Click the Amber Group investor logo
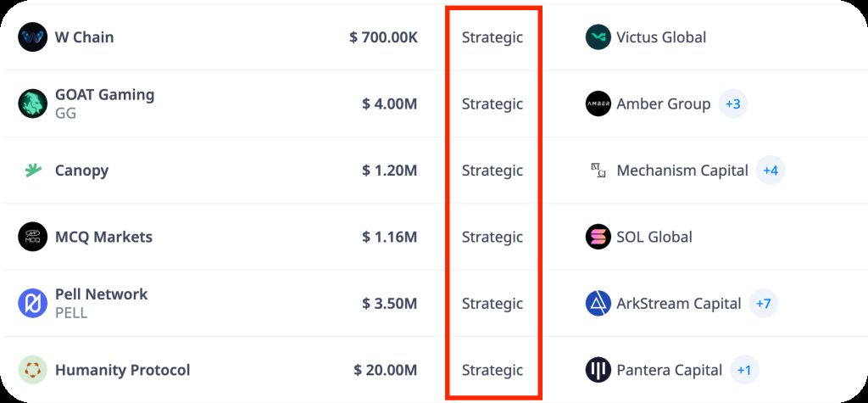The height and width of the screenshot is (403, 868). (598, 104)
